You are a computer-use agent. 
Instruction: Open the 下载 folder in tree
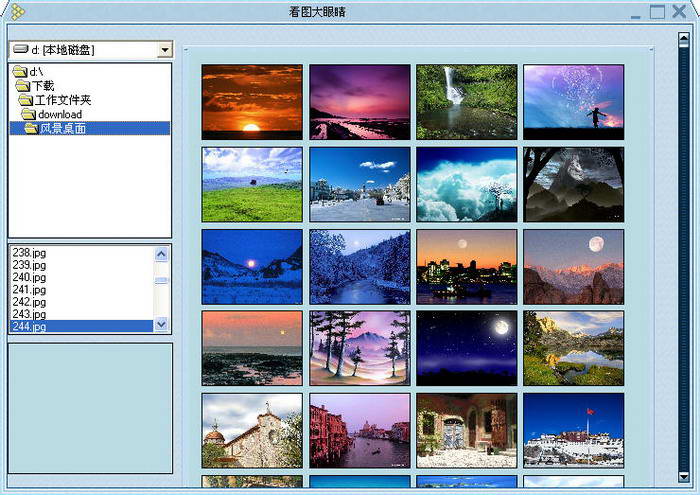click(x=43, y=86)
